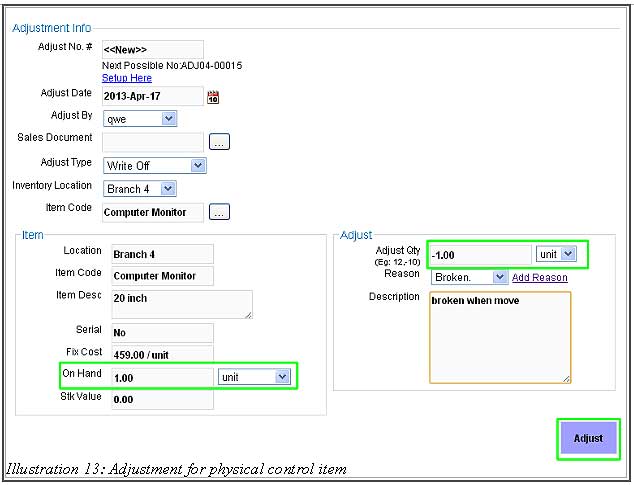The width and height of the screenshot is (634, 485).
Task: Open the Adjust By dropdown
Action: click(x=139, y=119)
